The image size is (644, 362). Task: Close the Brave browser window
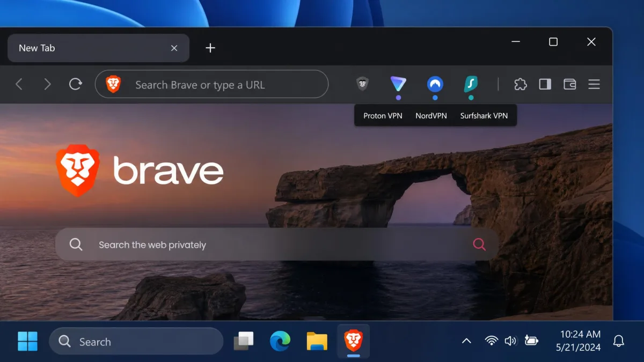tap(591, 42)
